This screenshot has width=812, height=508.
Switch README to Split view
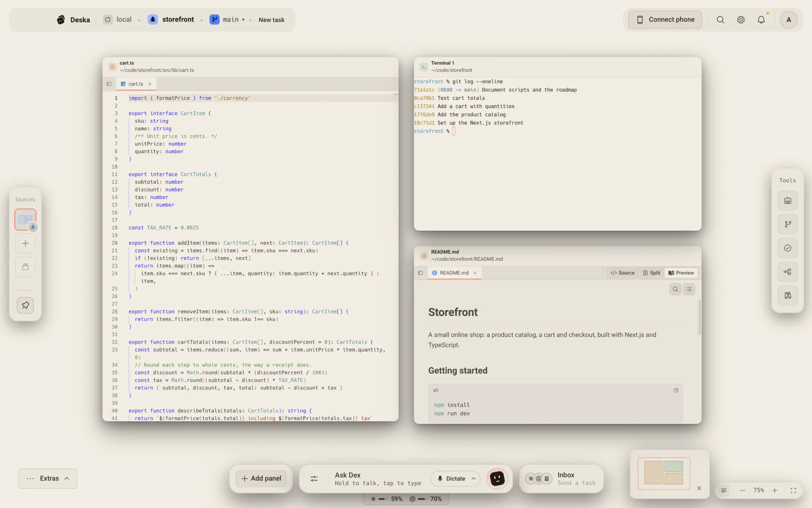652,273
